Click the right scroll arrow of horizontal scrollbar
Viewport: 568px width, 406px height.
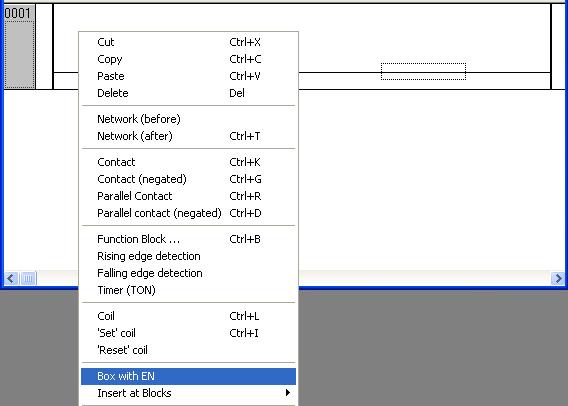coord(558,279)
